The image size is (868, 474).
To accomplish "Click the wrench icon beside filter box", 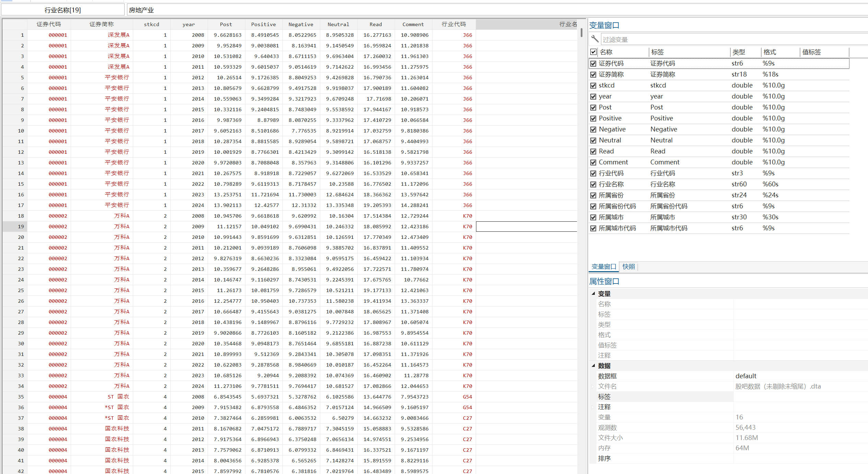I will (x=595, y=39).
